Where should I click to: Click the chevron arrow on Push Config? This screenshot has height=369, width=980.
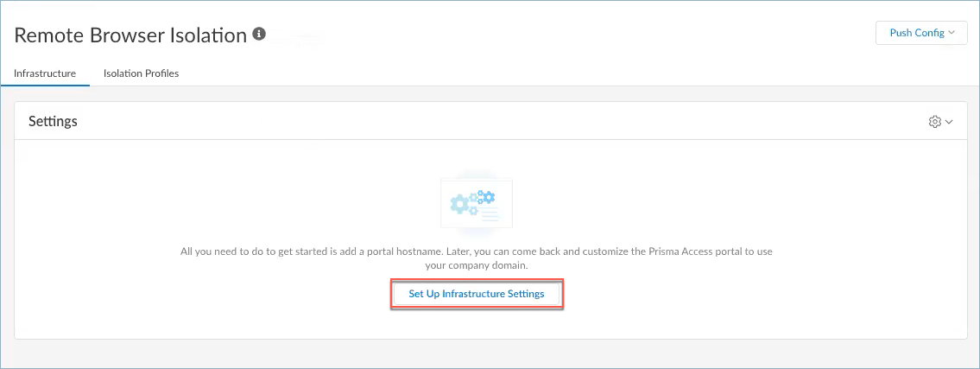pyautogui.click(x=952, y=34)
